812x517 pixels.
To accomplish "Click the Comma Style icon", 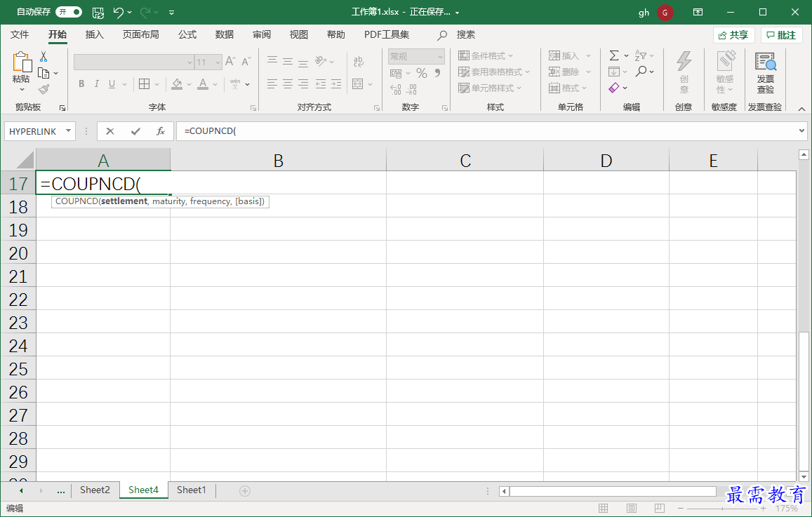I will (x=438, y=74).
